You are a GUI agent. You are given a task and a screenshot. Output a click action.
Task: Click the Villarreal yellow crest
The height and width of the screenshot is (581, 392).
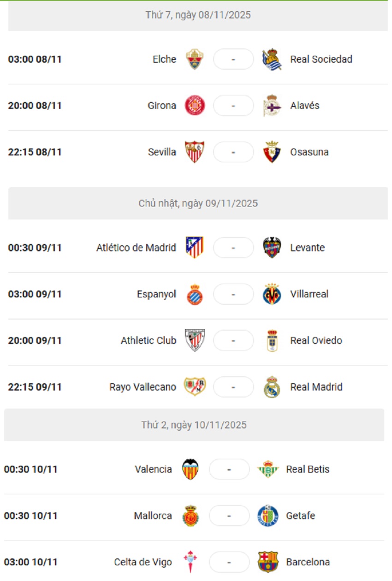coord(272,294)
